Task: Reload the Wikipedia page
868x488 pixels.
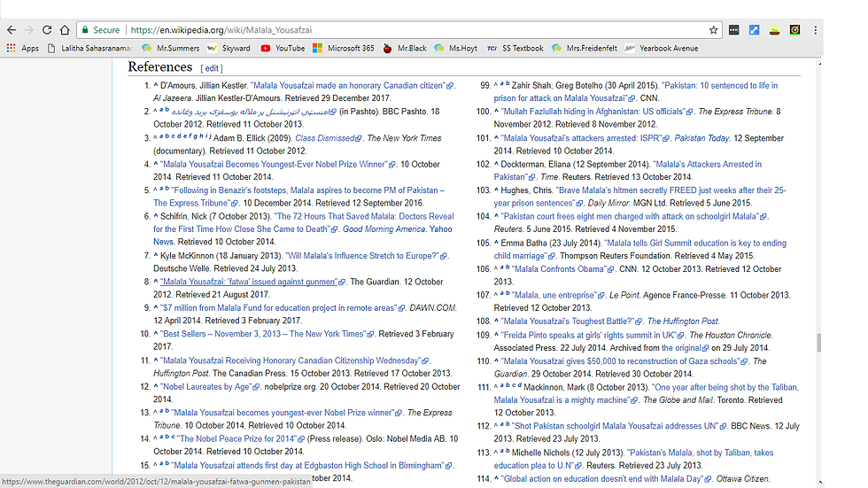Action: 47,30
